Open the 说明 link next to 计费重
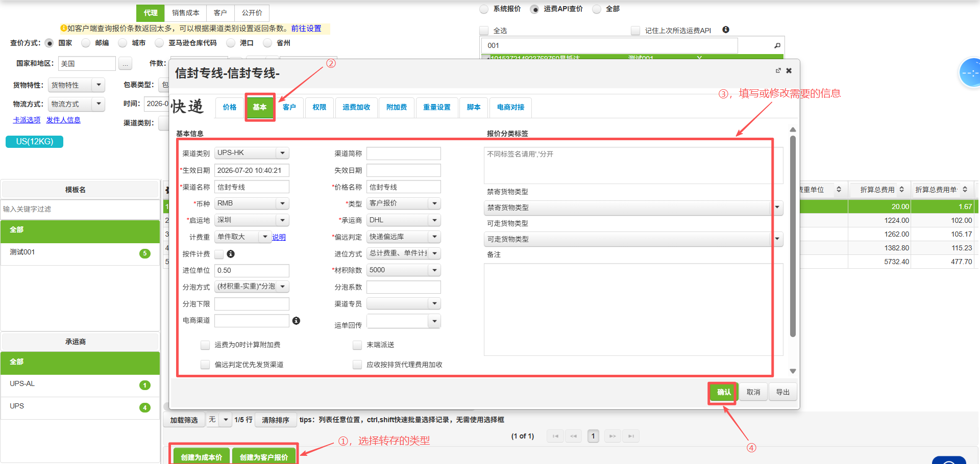 (279, 237)
